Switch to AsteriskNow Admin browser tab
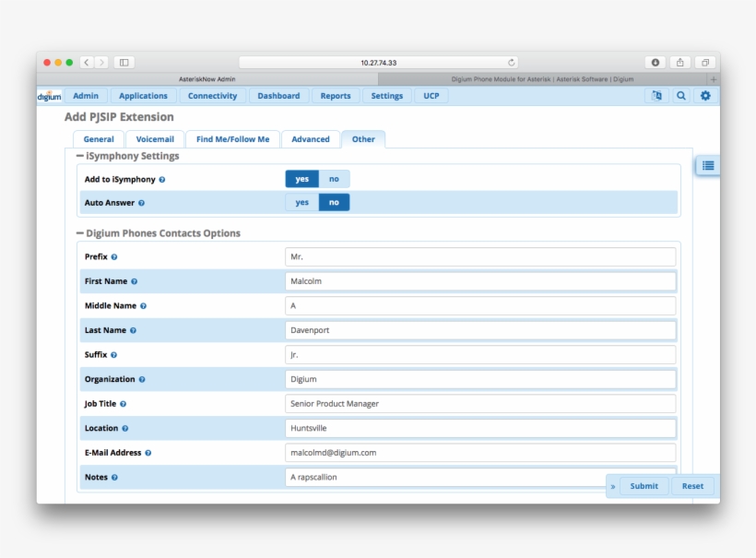Screen dimensions: 756x558 (x=207, y=79)
